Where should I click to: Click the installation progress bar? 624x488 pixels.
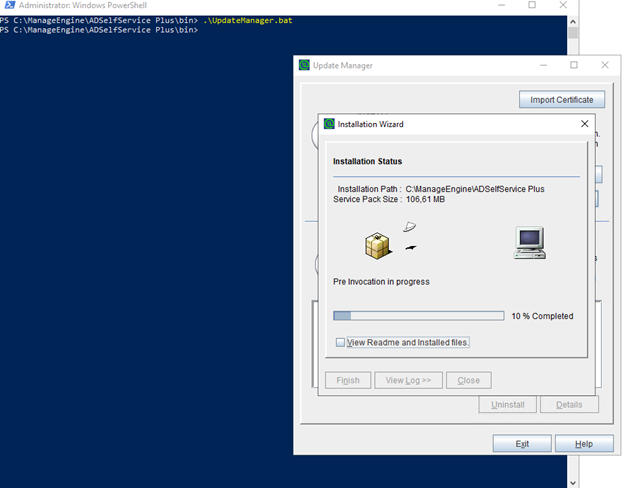[x=419, y=316]
